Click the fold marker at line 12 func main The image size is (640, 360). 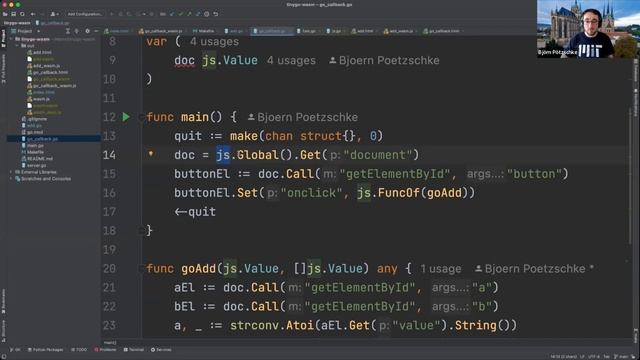tap(142, 117)
